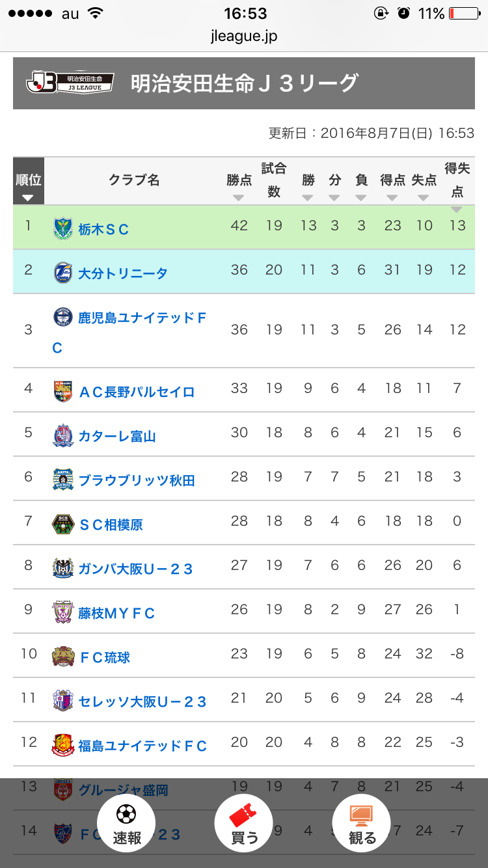
Task: Tap the Oita Trinita club crest icon
Action: coord(63,273)
